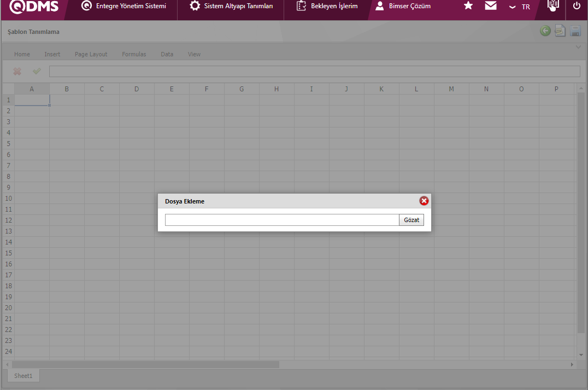Open the favorites star icon

(468, 6)
